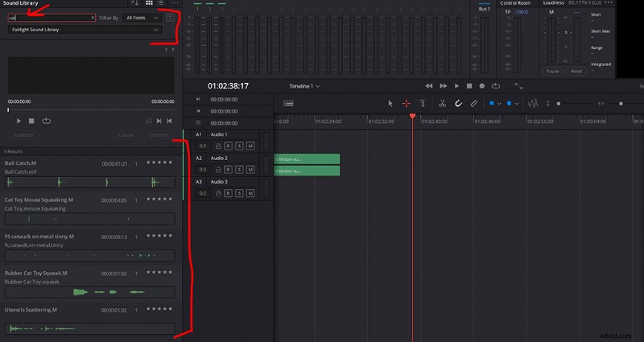644x342 pixels.
Task: Toggle loop in Sound Library preview
Action: pos(46,122)
